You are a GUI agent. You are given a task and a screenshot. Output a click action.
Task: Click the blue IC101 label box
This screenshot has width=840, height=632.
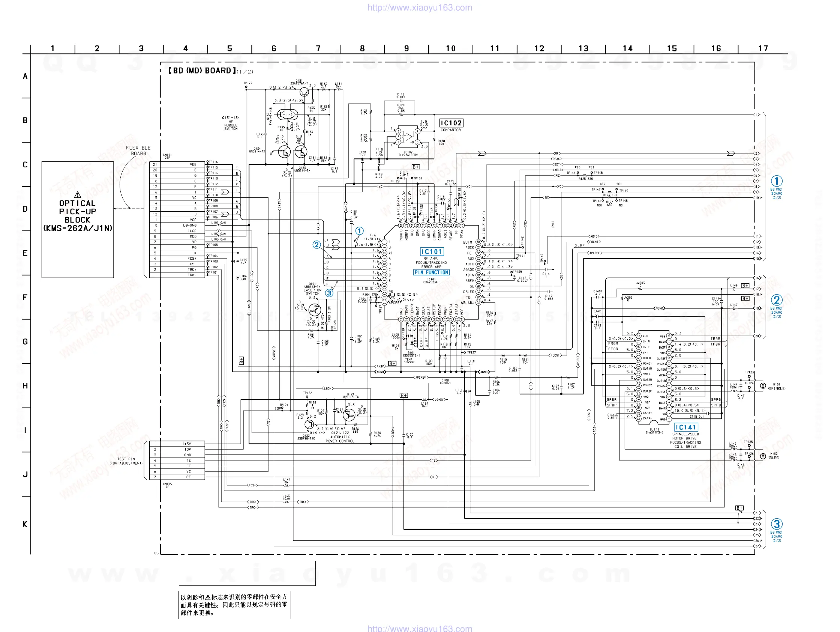click(432, 251)
